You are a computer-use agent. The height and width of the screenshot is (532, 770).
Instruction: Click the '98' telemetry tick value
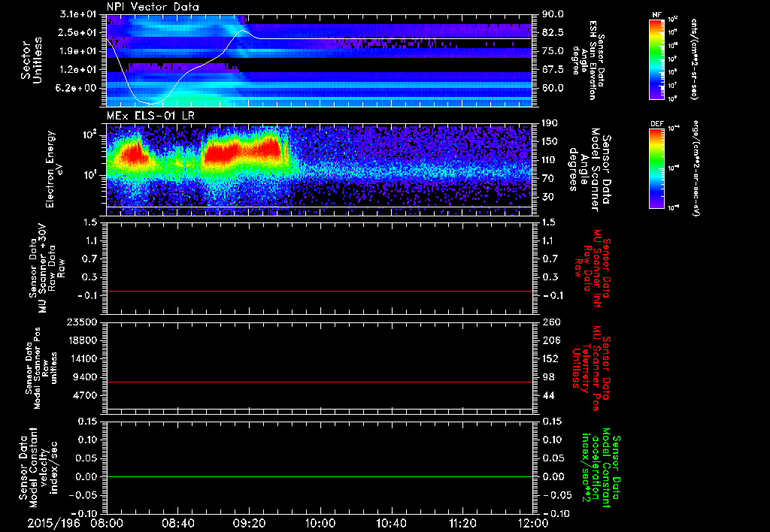click(548, 377)
